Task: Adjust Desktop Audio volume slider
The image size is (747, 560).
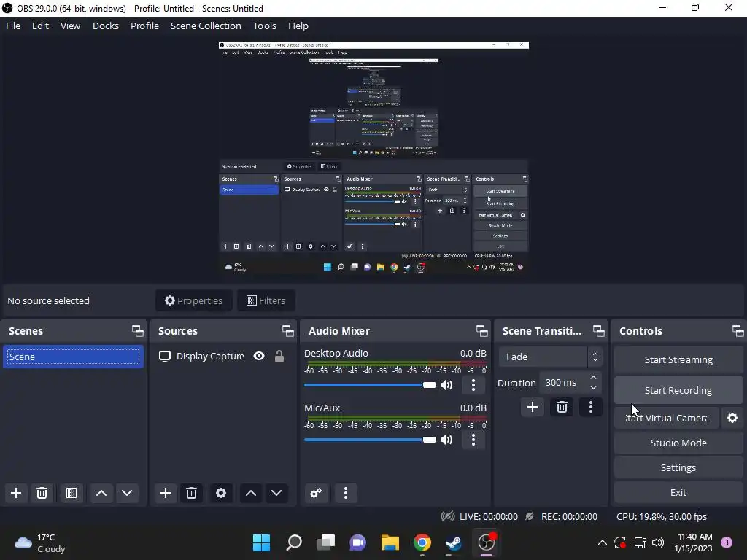Action: click(x=370, y=385)
